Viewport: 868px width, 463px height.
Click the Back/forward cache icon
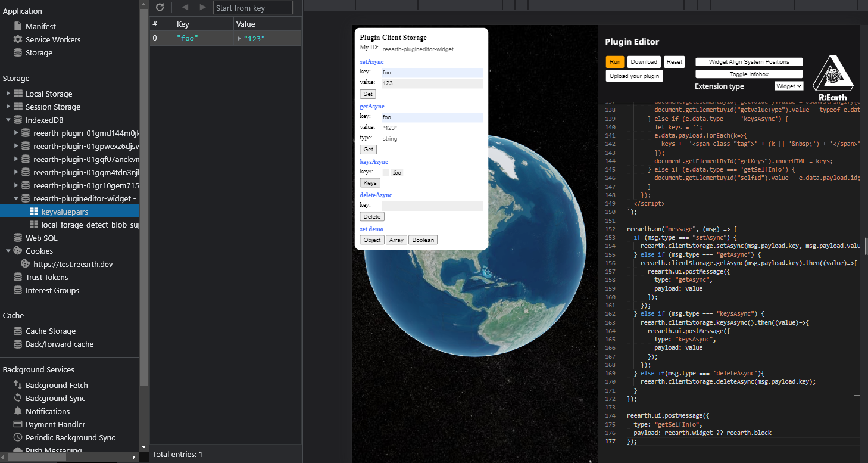click(x=18, y=344)
